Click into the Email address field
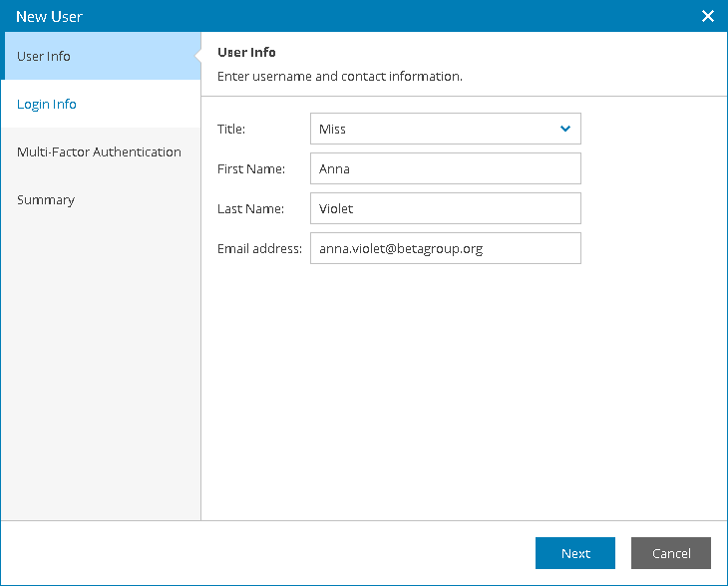Screen dimensions: 728x586 pyautogui.click(x=445, y=248)
